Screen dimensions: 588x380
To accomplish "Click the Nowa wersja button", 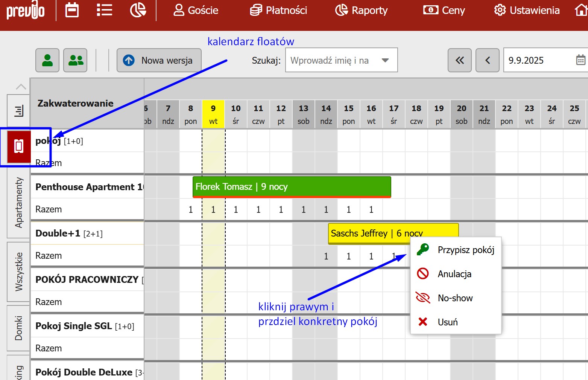I will pos(159,60).
